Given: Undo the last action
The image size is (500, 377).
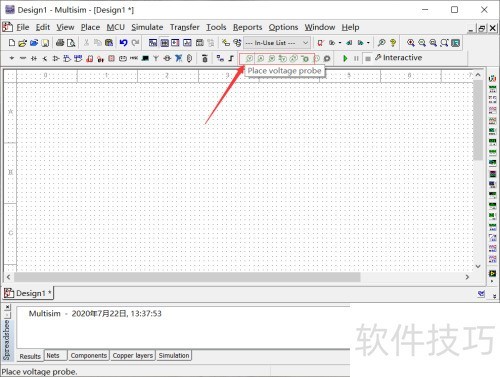Looking at the screenshot, I should [123, 43].
